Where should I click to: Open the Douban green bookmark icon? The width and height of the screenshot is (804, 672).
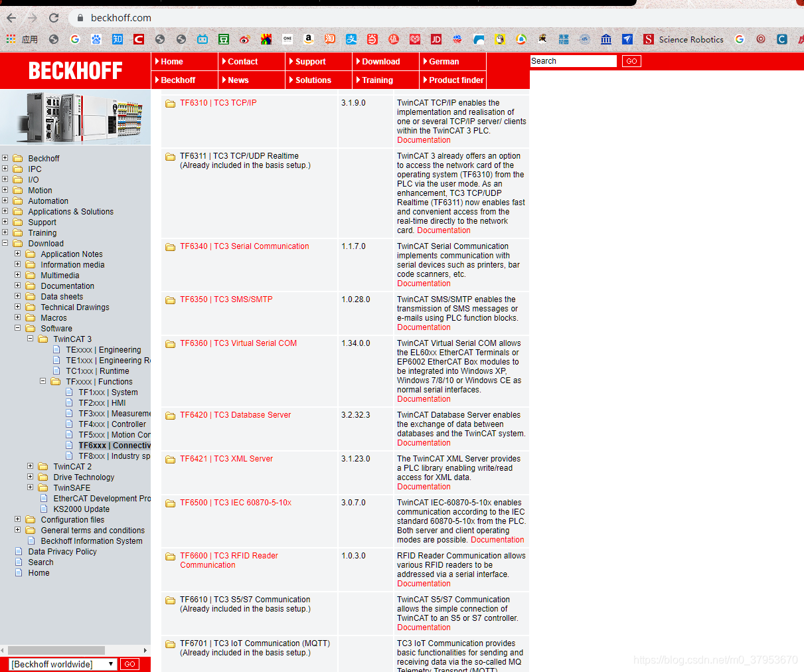224,39
